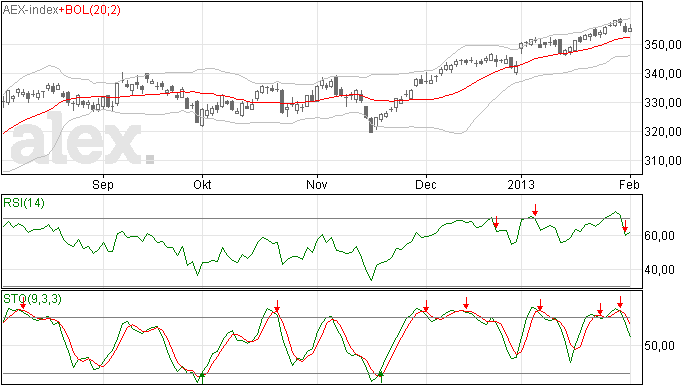Image resolution: width=690 pixels, height=387 pixels.
Task: Select the Feb month label on axis
Action: pos(629,184)
